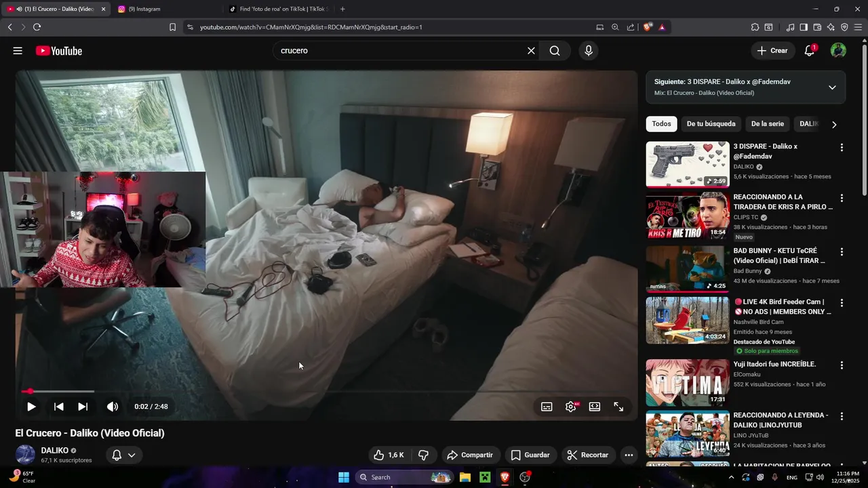Screen dimensions: 868x488
Task: Switch to the Instagram browser tab
Action: point(166,9)
